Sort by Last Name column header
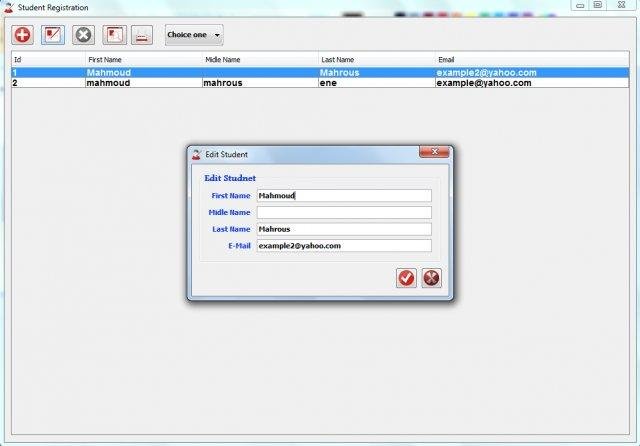The image size is (640, 446). tap(377, 60)
